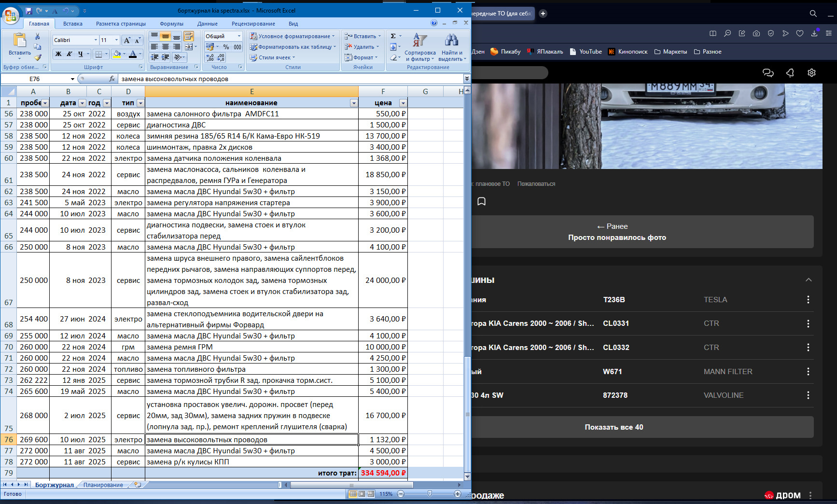Open the site settings gear

point(811,72)
